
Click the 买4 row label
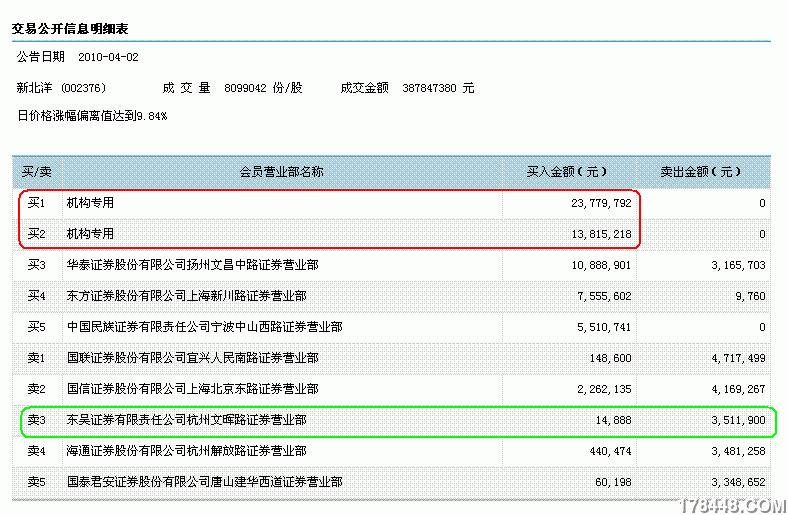[x=36, y=296]
